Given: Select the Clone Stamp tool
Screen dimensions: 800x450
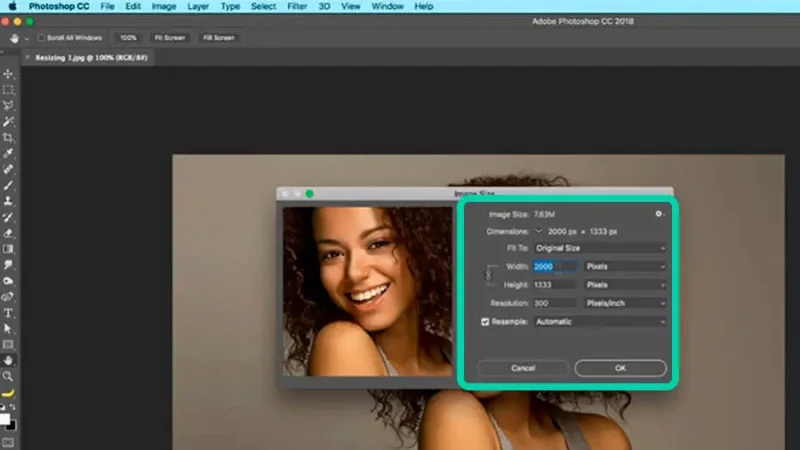Looking at the screenshot, I should (x=8, y=201).
